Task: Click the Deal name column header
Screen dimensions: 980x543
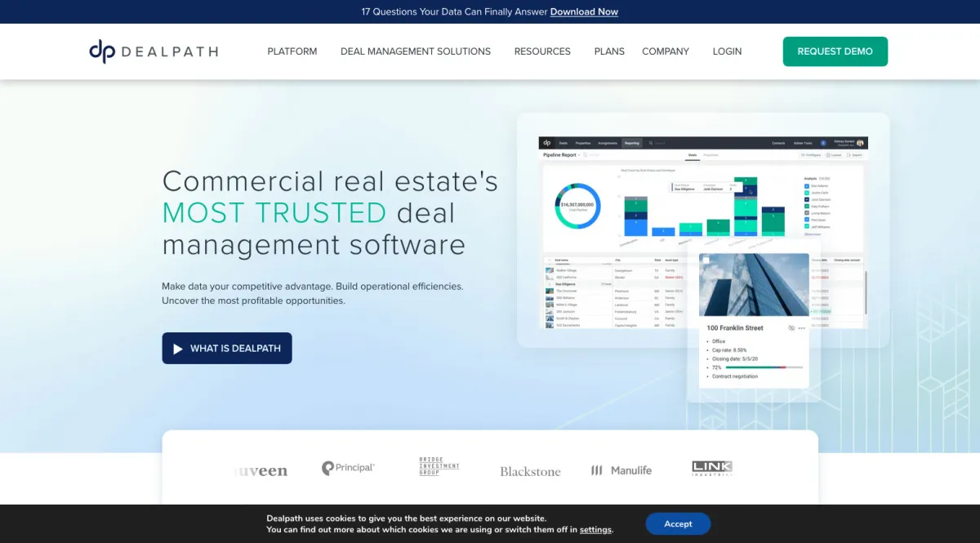Action: pyautogui.click(x=561, y=260)
